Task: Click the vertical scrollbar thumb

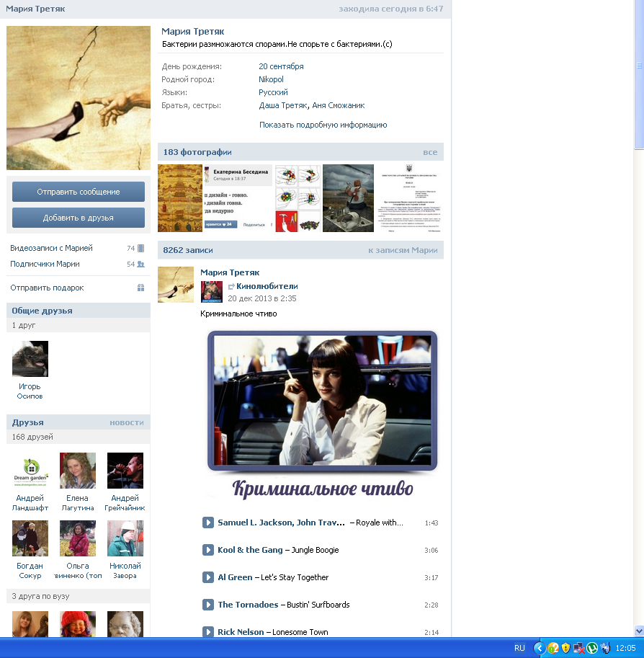Action: [x=639, y=75]
